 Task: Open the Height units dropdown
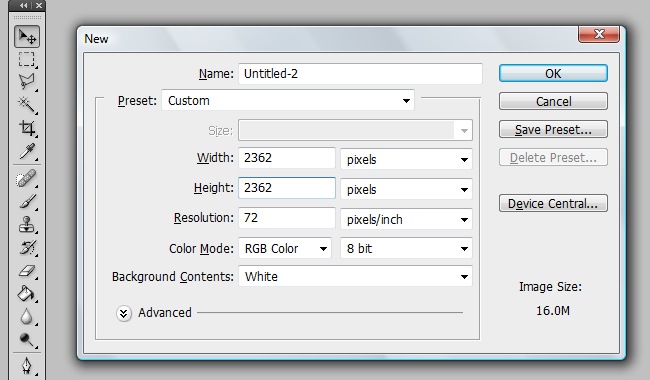pyautogui.click(x=406, y=189)
